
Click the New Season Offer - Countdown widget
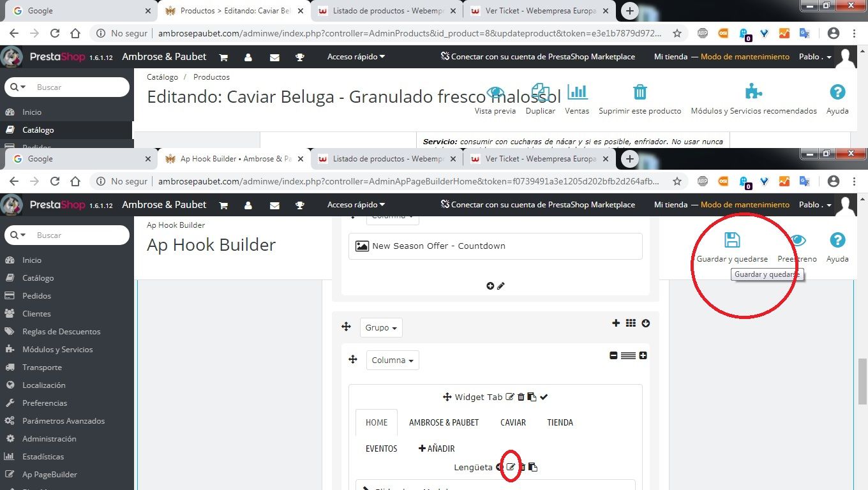tap(495, 246)
